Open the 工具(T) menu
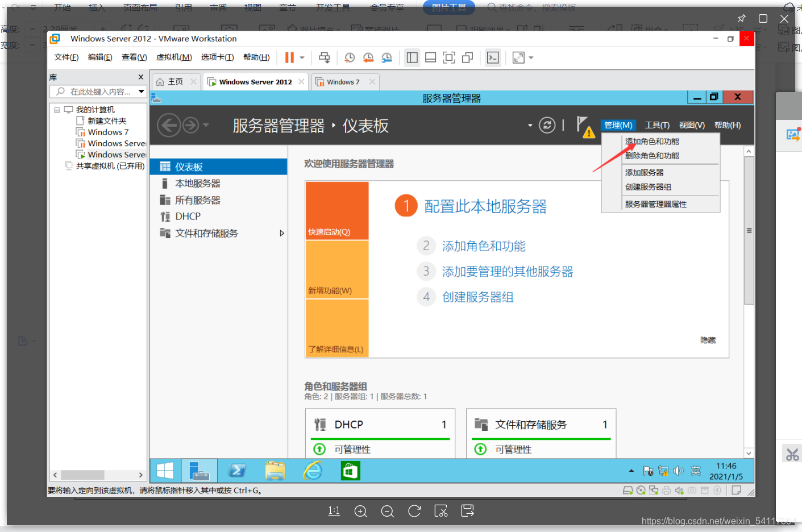 [657, 125]
